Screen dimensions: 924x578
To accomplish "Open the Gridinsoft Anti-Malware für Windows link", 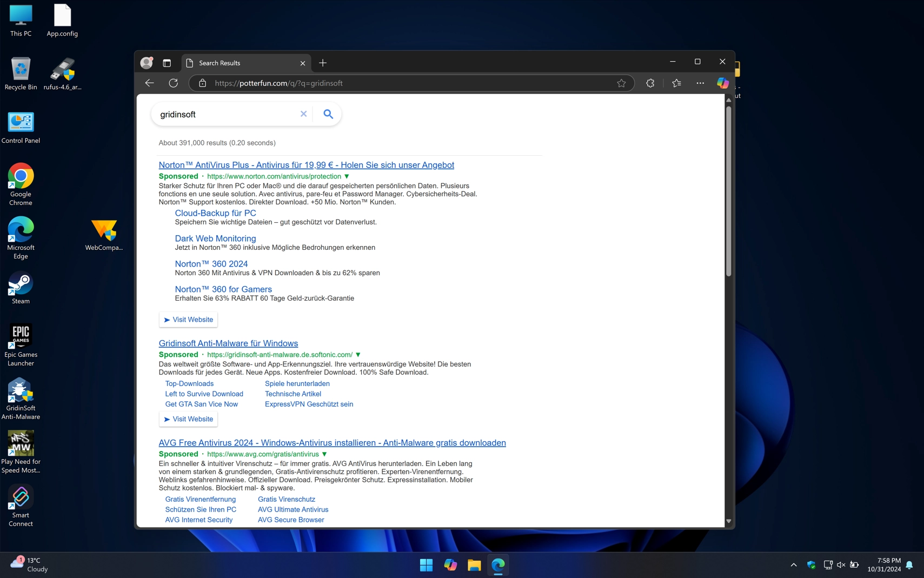I will tap(228, 343).
